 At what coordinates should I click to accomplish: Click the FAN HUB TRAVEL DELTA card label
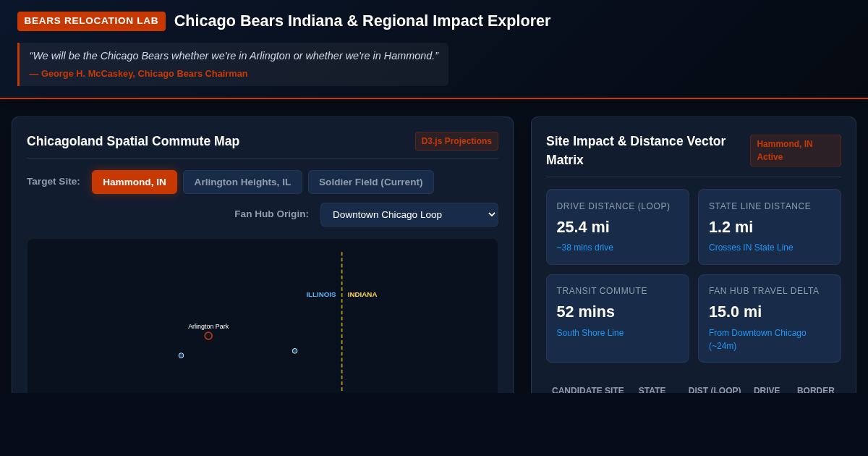click(x=764, y=291)
